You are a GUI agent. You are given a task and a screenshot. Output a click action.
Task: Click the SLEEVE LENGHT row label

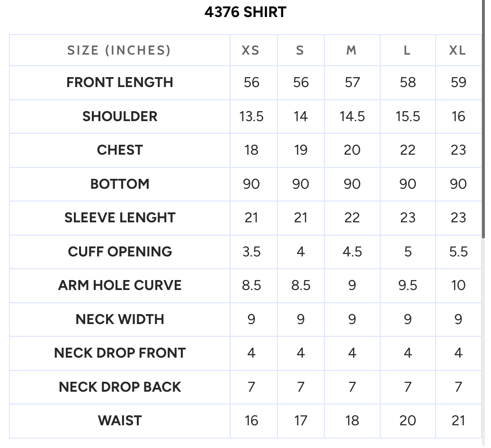pyautogui.click(x=120, y=218)
